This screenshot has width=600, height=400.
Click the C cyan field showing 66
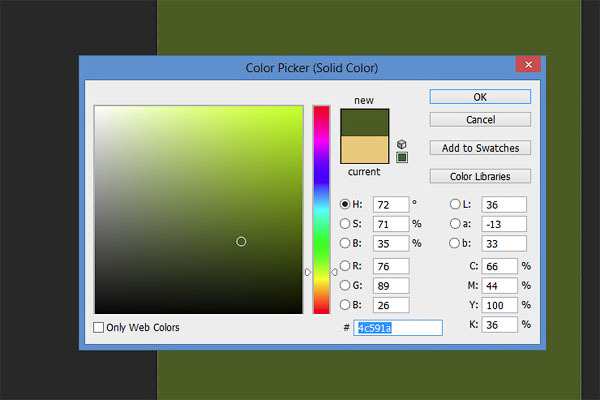click(499, 266)
